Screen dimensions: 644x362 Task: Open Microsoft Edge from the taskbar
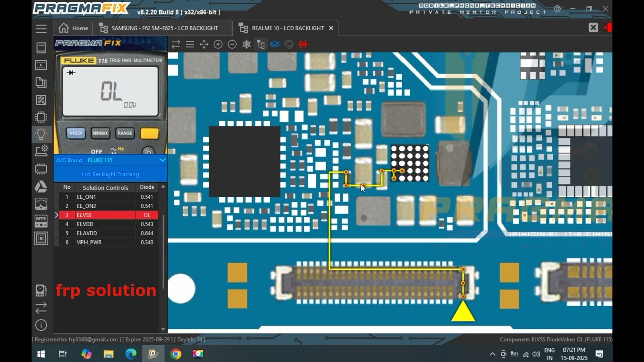[x=131, y=354]
